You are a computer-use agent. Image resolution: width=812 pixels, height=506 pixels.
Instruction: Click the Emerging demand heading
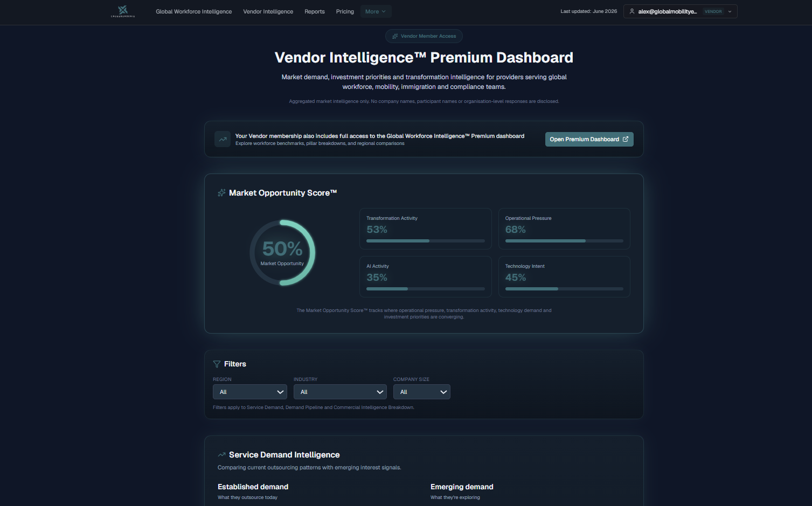462,487
